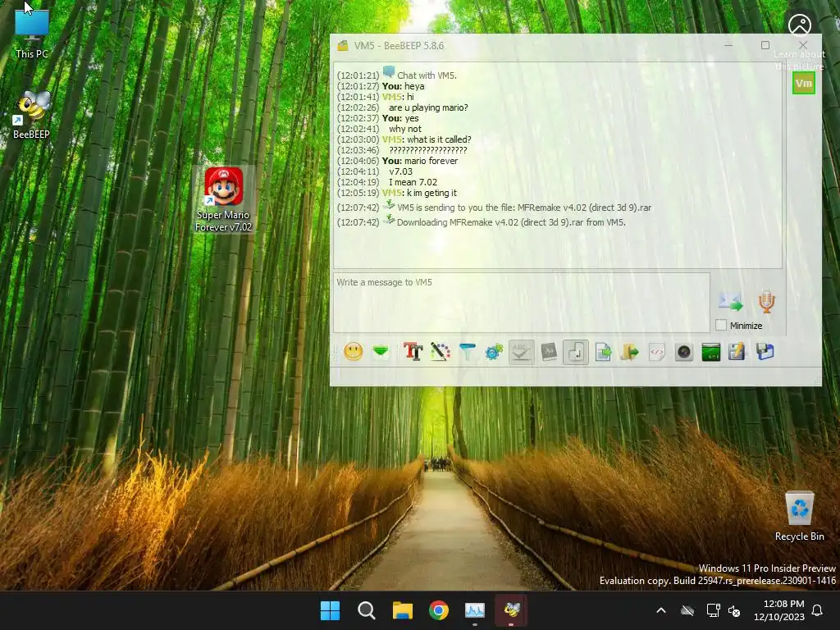
Task: Click the 'k im geting it' message
Action: (431, 193)
